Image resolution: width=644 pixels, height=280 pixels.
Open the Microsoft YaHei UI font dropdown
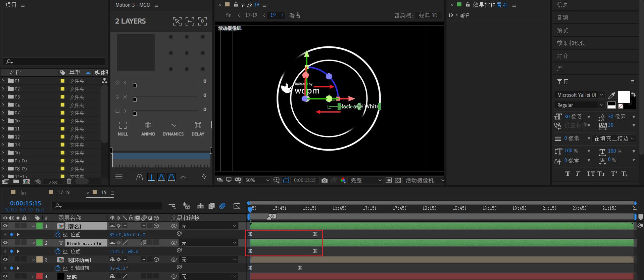(x=579, y=95)
